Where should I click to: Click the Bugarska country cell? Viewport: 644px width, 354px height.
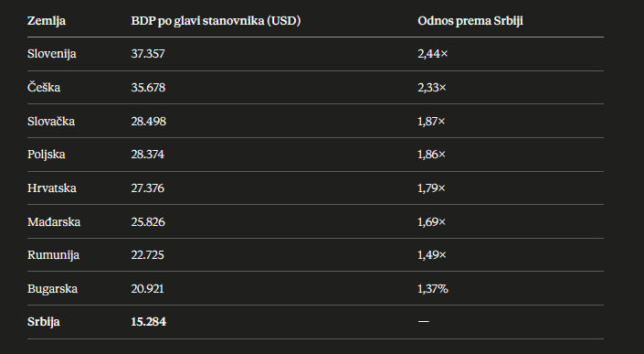(53, 289)
